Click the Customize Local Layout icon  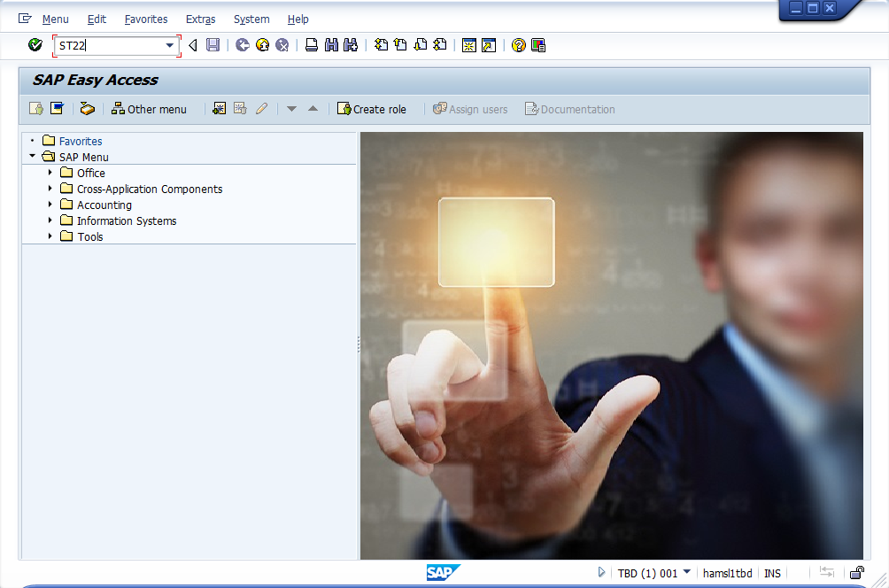point(538,45)
